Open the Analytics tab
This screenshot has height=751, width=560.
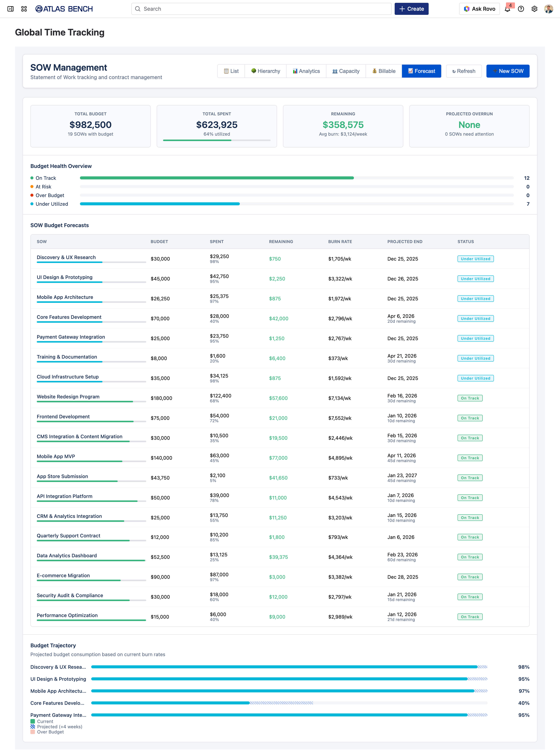(306, 71)
